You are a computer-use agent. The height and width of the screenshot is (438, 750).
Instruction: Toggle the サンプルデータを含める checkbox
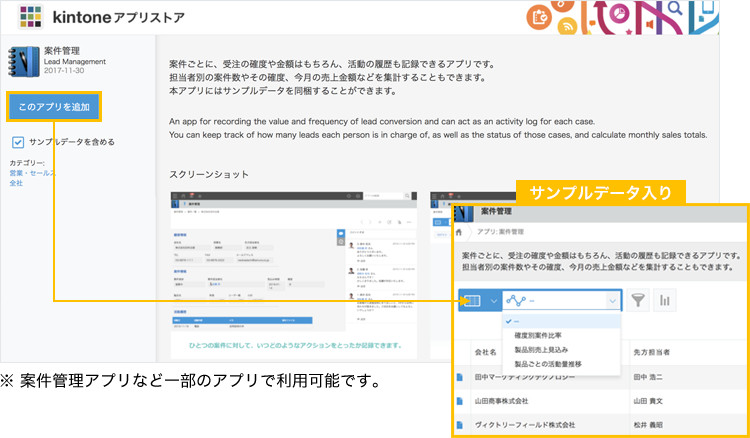(18, 142)
